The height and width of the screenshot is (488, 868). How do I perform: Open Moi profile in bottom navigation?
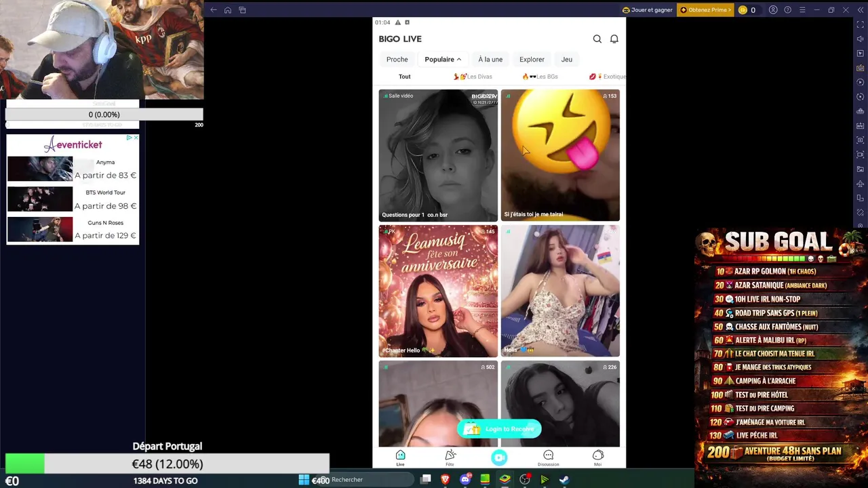pyautogui.click(x=598, y=458)
